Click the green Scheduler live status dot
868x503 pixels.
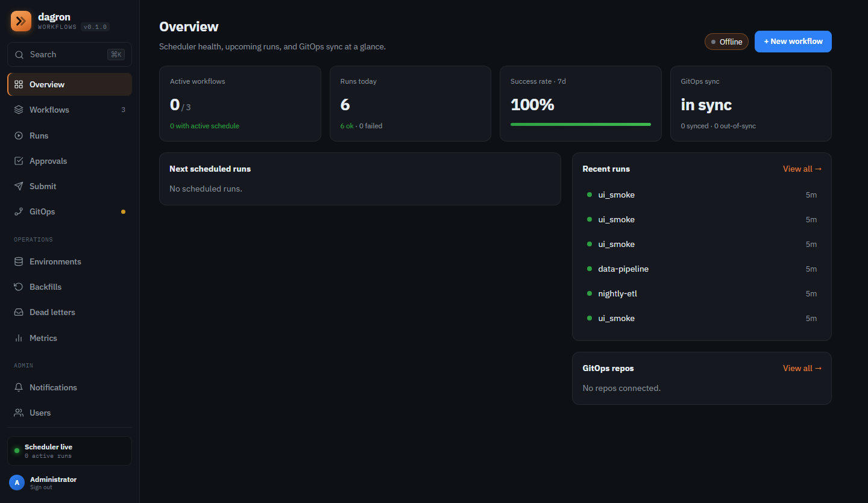pos(17,451)
